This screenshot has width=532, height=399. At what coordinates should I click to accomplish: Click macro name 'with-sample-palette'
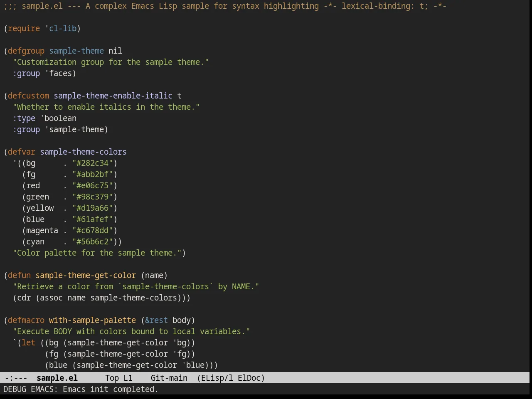pos(92,320)
